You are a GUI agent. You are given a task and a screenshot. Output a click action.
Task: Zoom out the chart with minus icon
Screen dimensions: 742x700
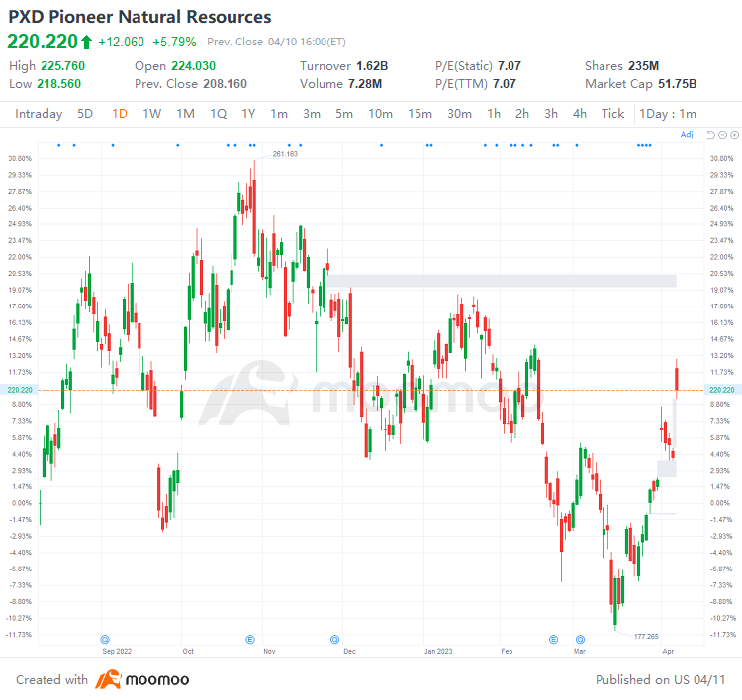[723, 134]
